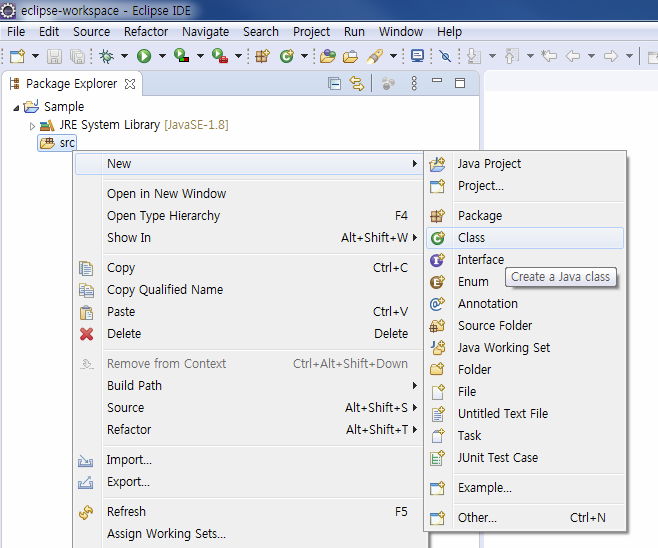Image resolution: width=658 pixels, height=548 pixels.
Task: Click Refresh in context menu
Action: click(x=248, y=512)
